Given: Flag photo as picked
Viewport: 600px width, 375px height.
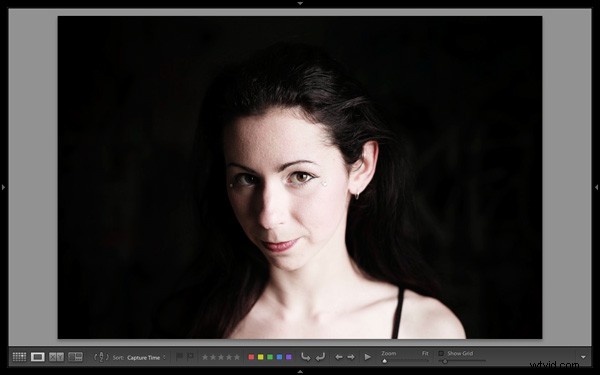Looking at the screenshot, I should (179, 357).
